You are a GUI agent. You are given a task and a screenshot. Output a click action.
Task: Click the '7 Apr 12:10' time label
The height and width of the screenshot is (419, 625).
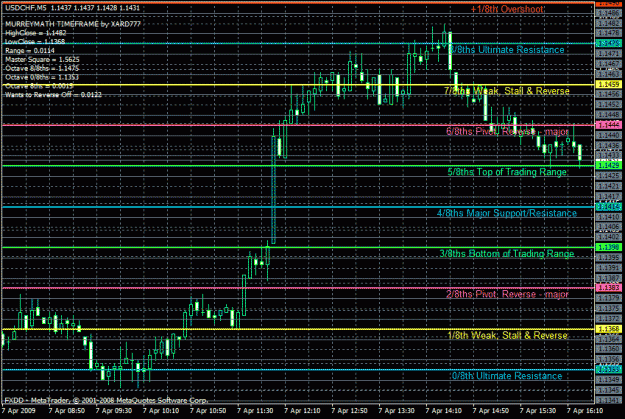click(302, 411)
